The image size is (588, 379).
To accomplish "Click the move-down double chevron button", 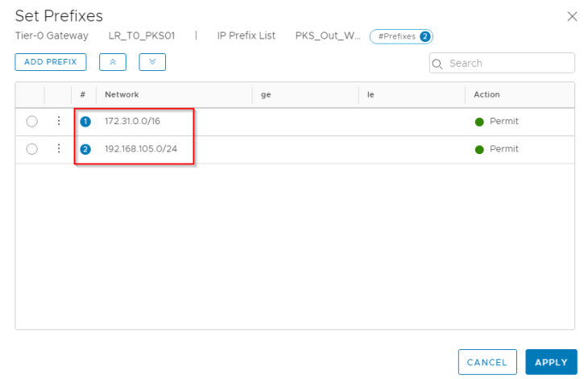I will pyautogui.click(x=152, y=62).
